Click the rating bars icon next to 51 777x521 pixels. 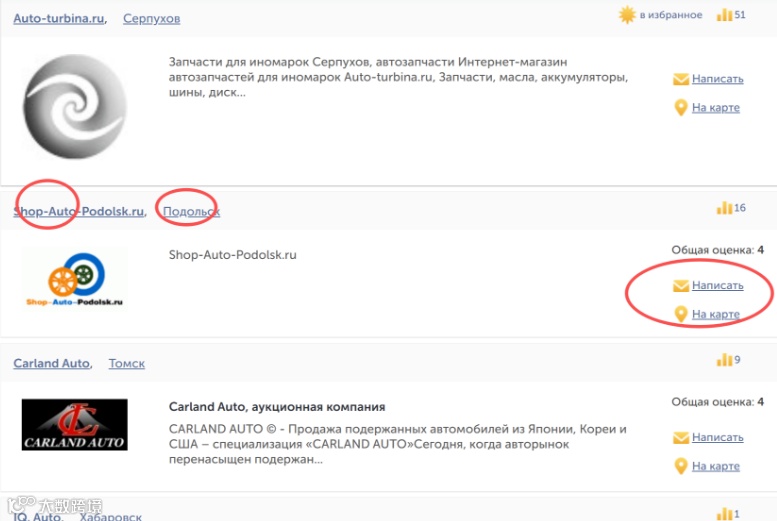click(x=724, y=15)
